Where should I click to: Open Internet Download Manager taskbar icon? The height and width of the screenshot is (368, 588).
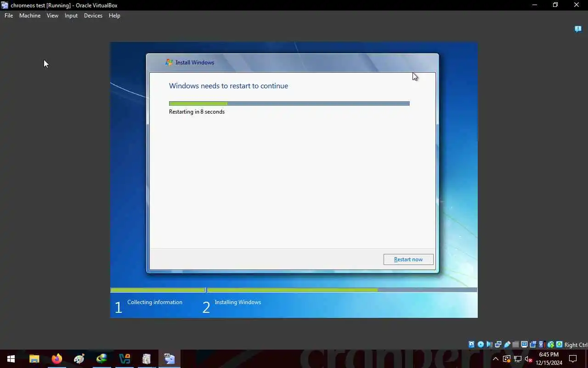[x=102, y=359]
